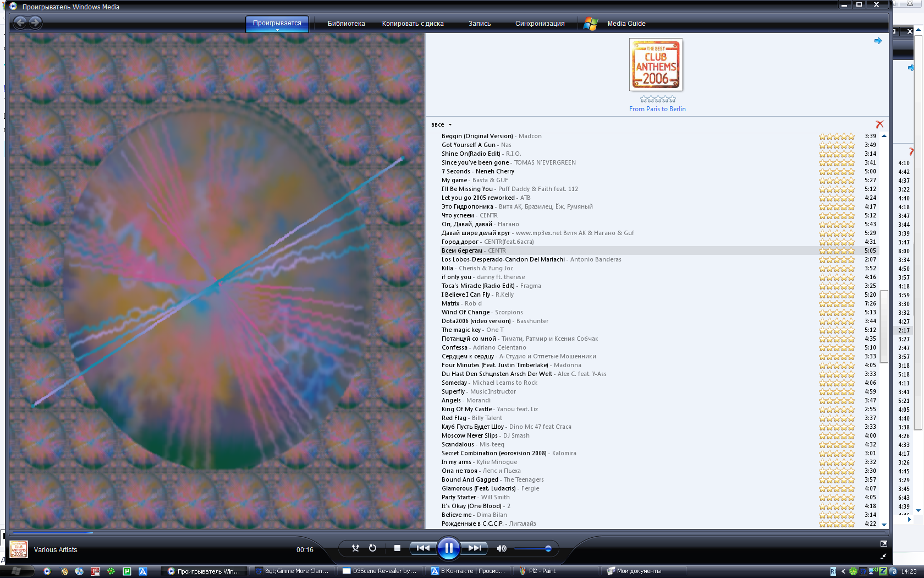Toggle shuffle playback mode

(355, 548)
